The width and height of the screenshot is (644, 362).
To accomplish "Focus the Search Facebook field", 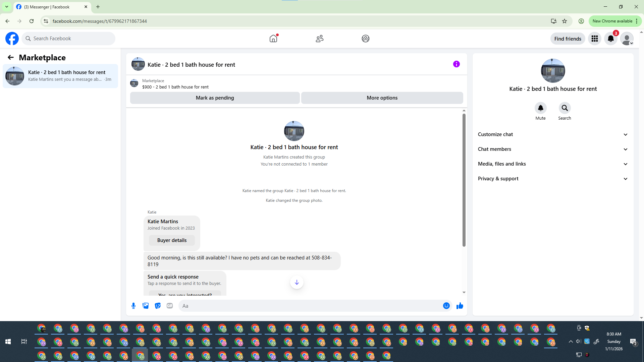I will point(69,39).
